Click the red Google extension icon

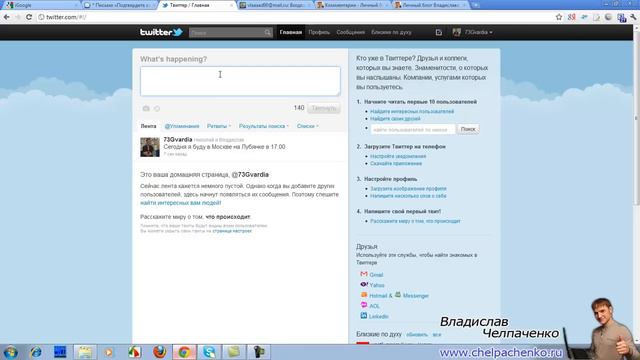tap(571, 17)
